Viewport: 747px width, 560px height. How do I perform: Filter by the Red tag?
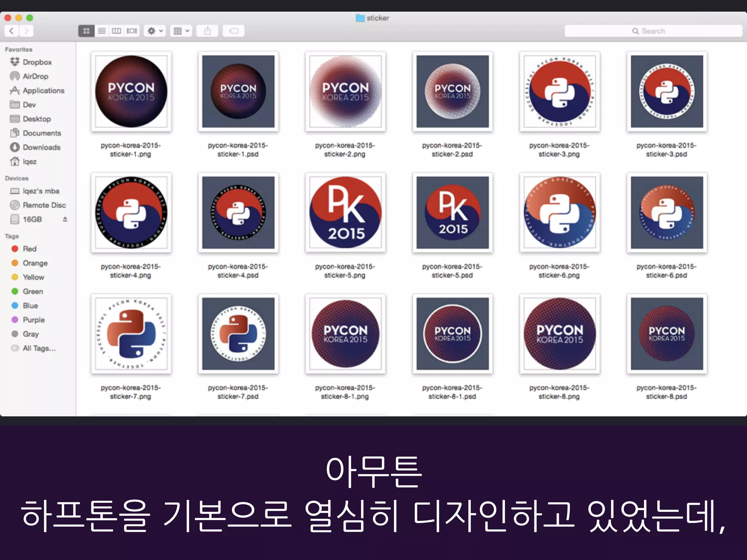coord(25,249)
